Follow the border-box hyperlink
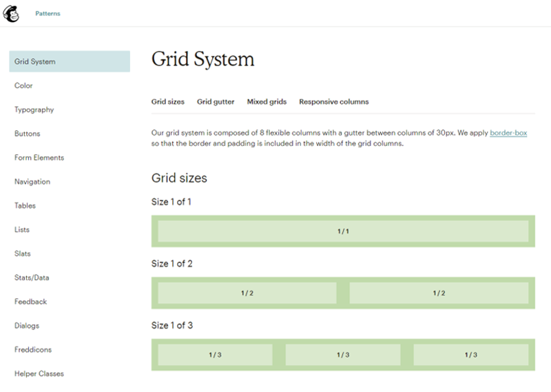This screenshot has height=392, width=551. pos(508,133)
